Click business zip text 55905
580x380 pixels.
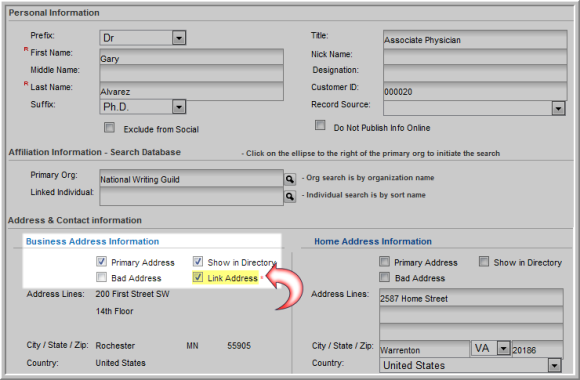[x=239, y=346]
